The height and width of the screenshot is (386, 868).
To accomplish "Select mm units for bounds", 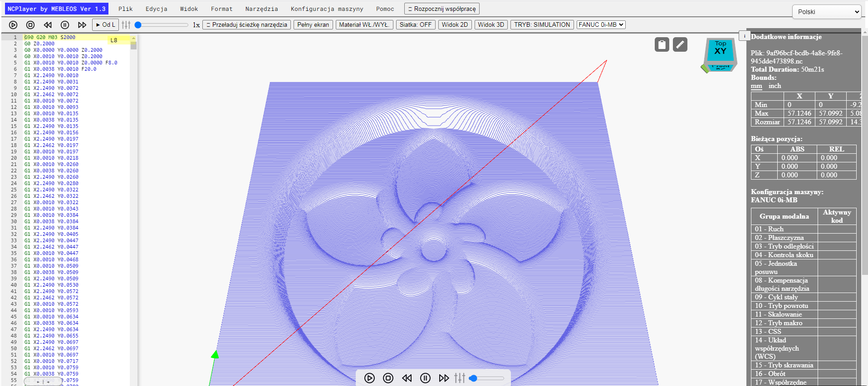I will pyautogui.click(x=756, y=86).
